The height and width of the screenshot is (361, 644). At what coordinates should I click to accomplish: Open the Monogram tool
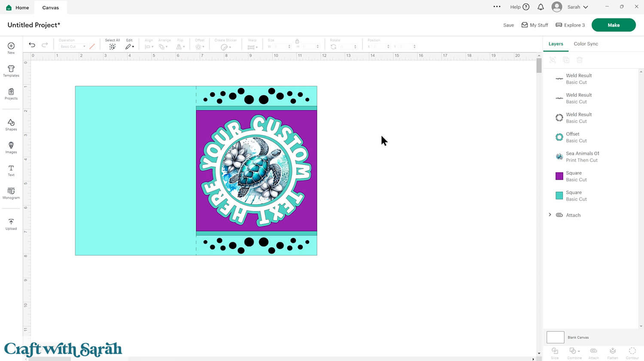click(x=11, y=193)
